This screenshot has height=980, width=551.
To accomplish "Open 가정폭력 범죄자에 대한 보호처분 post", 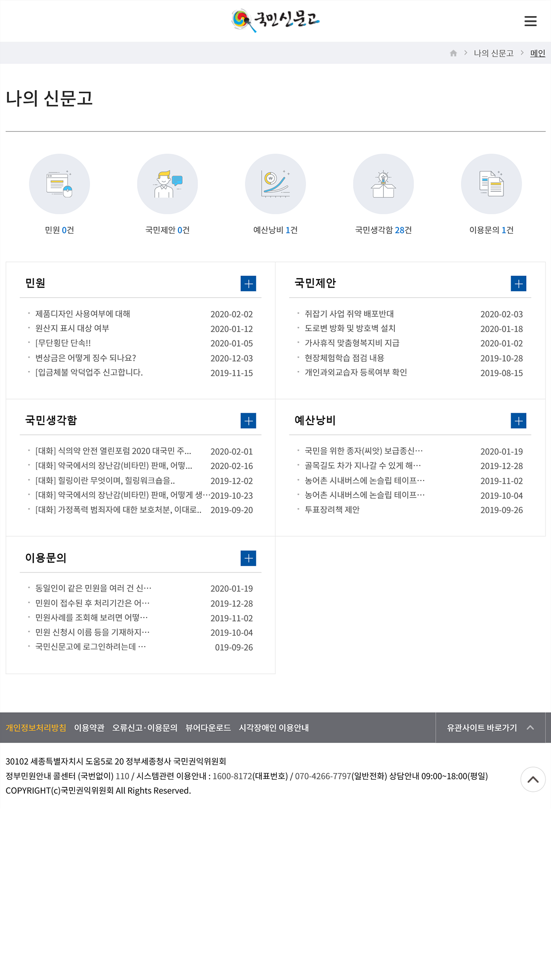I will [x=118, y=510].
